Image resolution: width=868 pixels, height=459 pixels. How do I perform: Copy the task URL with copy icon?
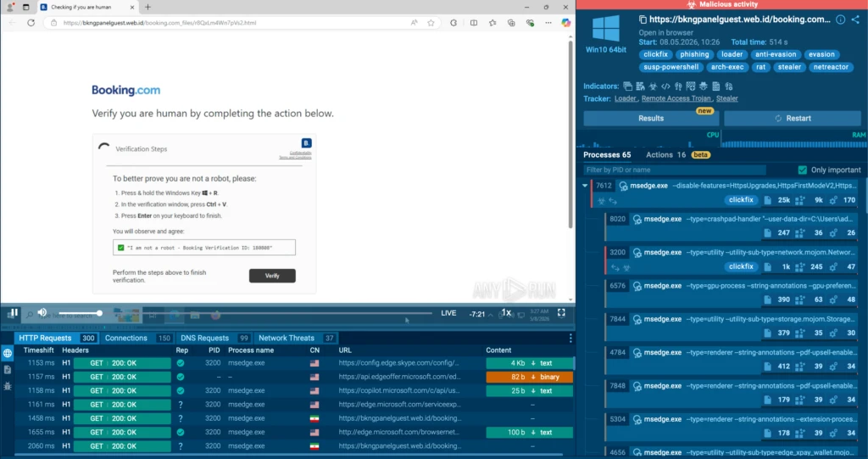643,20
